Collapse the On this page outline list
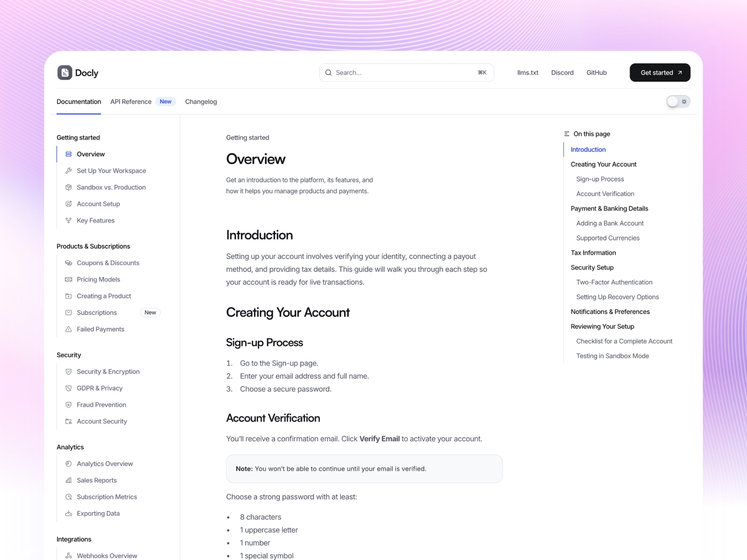 [566, 134]
